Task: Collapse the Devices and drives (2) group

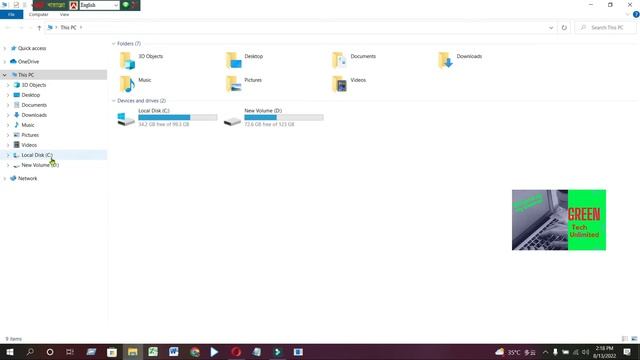Action: click(113, 101)
